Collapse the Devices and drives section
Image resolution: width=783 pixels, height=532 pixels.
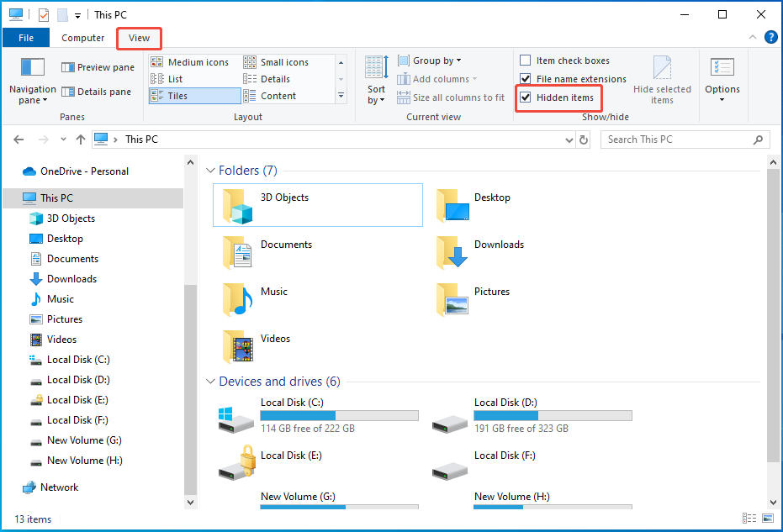(x=210, y=381)
